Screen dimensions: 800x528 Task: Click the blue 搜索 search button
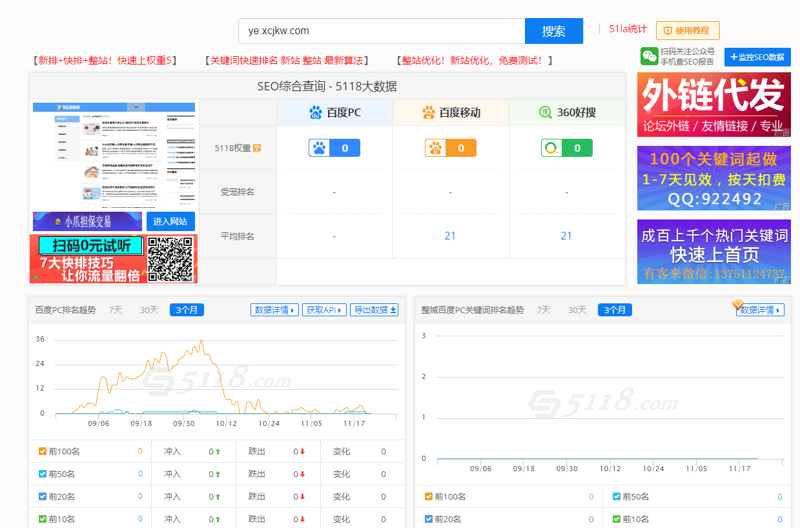pyautogui.click(x=554, y=31)
